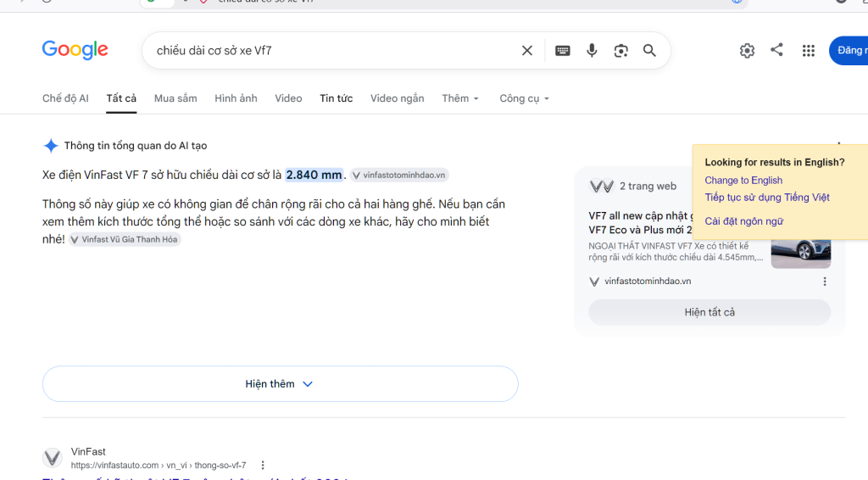Choose Tiếp tục sử dụng Tiếng Việt

767,198
